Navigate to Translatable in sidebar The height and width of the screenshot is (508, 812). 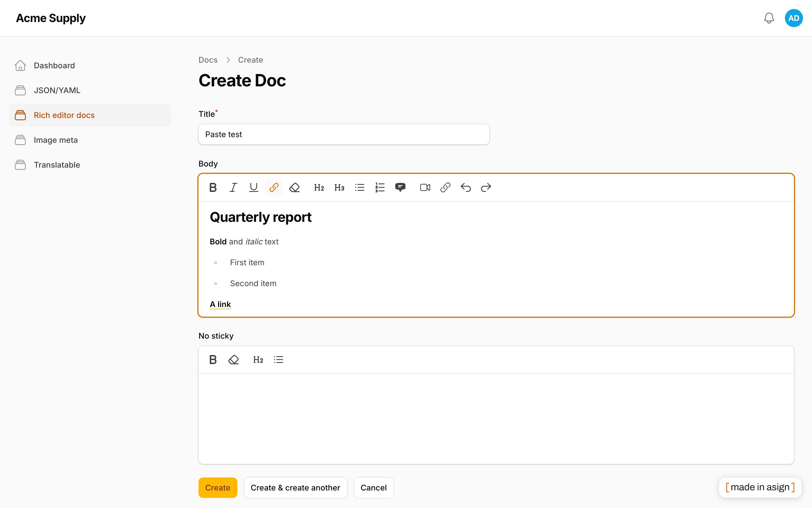(x=90, y=165)
